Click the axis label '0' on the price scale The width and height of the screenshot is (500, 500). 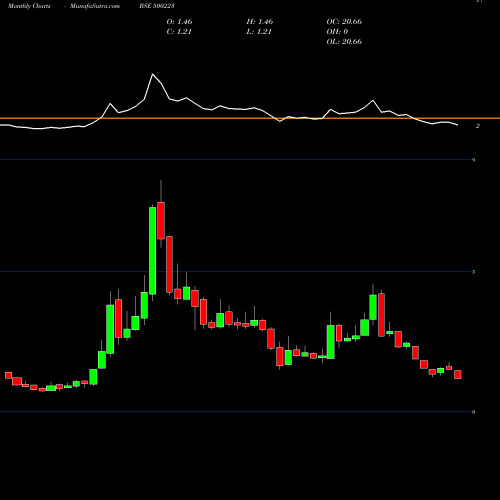coord(474,412)
